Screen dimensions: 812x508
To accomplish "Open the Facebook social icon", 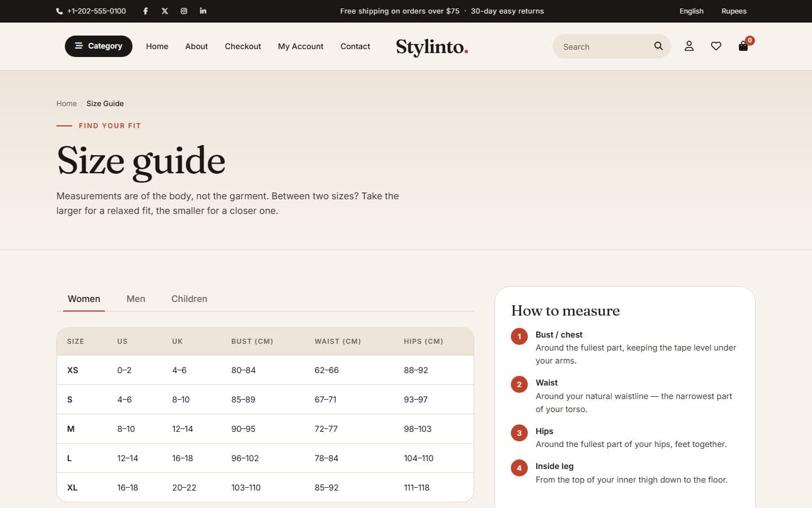I will click(x=145, y=11).
